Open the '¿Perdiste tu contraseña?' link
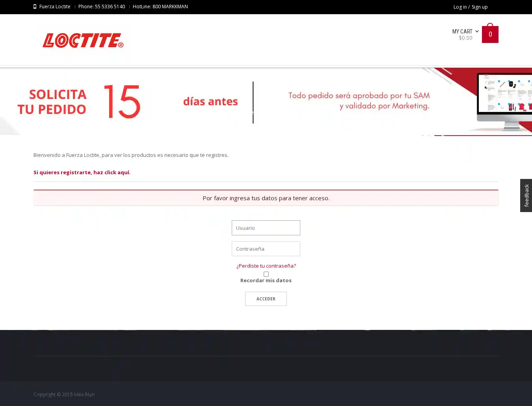This screenshot has width=532, height=406. [266, 266]
